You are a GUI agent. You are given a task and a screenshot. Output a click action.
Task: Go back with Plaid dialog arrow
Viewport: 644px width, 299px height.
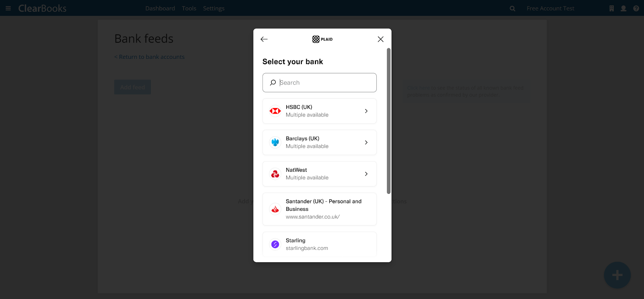[x=264, y=39]
